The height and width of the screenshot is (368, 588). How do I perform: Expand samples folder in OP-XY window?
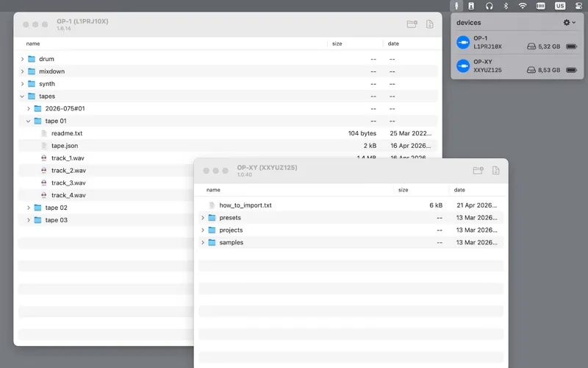pos(203,243)
